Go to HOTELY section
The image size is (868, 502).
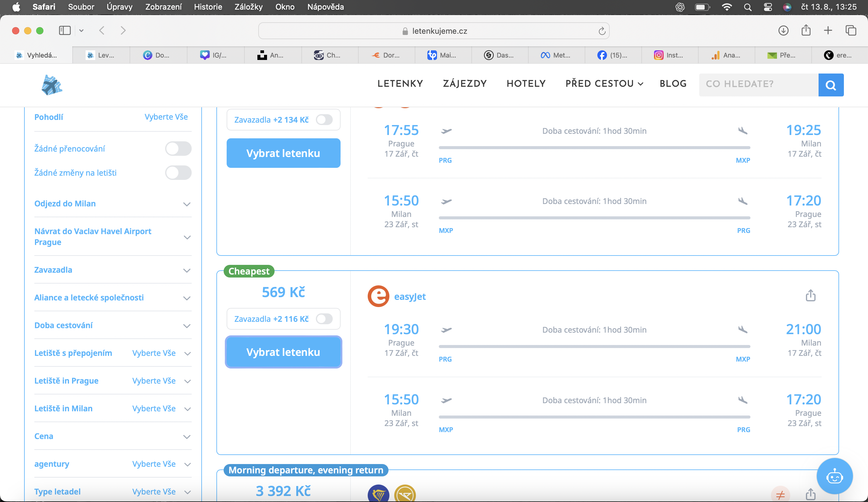tap(526, 84)
